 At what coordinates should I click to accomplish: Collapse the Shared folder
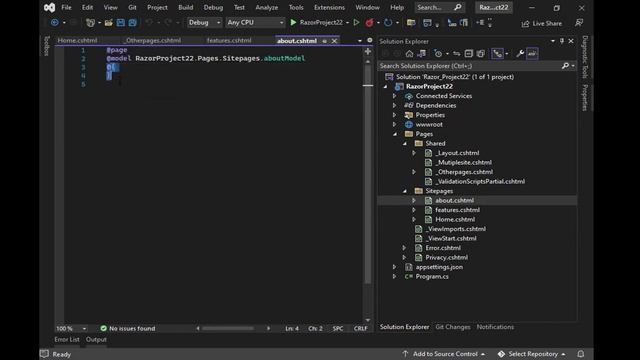click(x=404, y=143)
